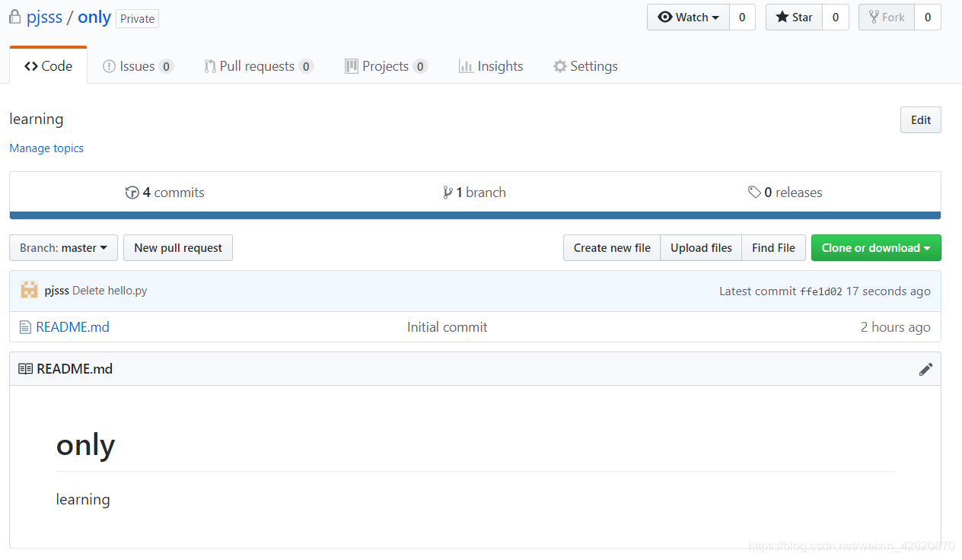This screenshot has width=962, height=560.
Task: Click the branch icon next to 1 branch
Action: coord(448,192)
